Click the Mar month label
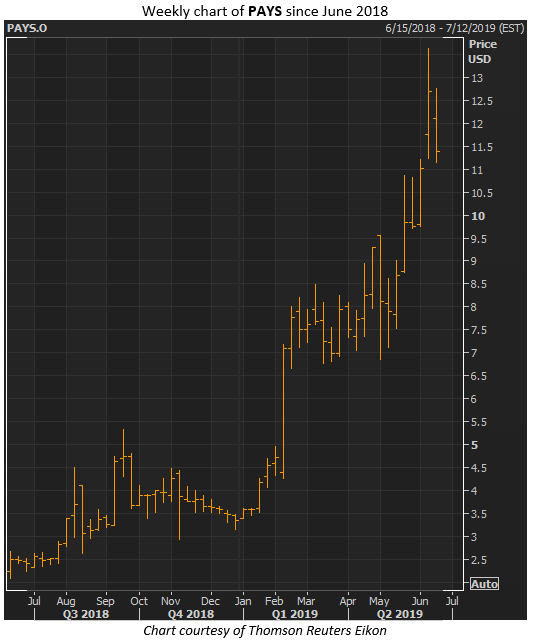534x643 pixels. point(306,601)
